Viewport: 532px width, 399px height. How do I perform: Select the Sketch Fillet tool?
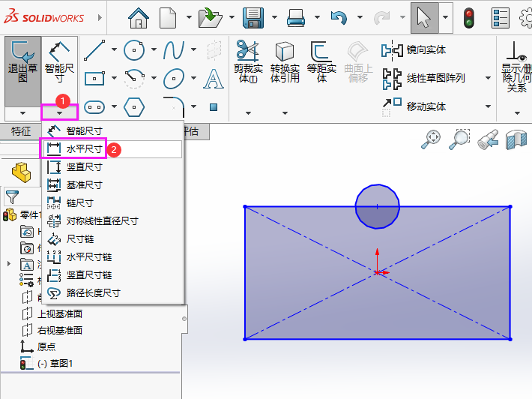tap(174, 107)
